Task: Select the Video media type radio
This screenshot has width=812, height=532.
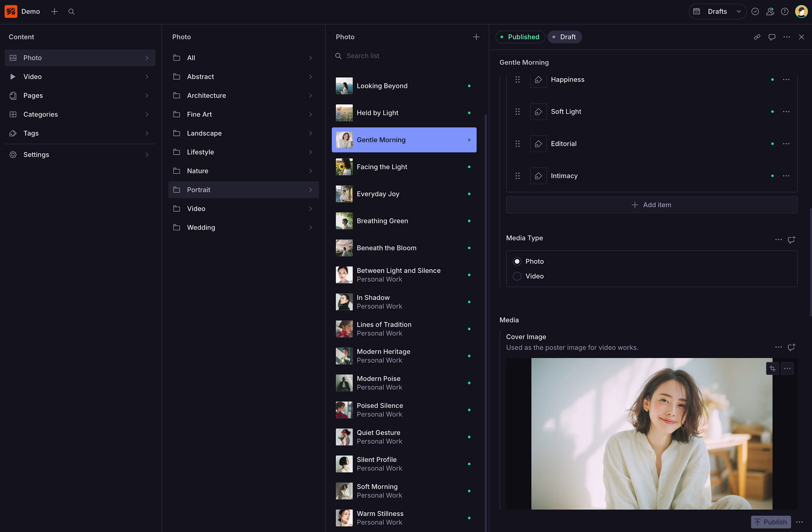Action: click(517, 276)
